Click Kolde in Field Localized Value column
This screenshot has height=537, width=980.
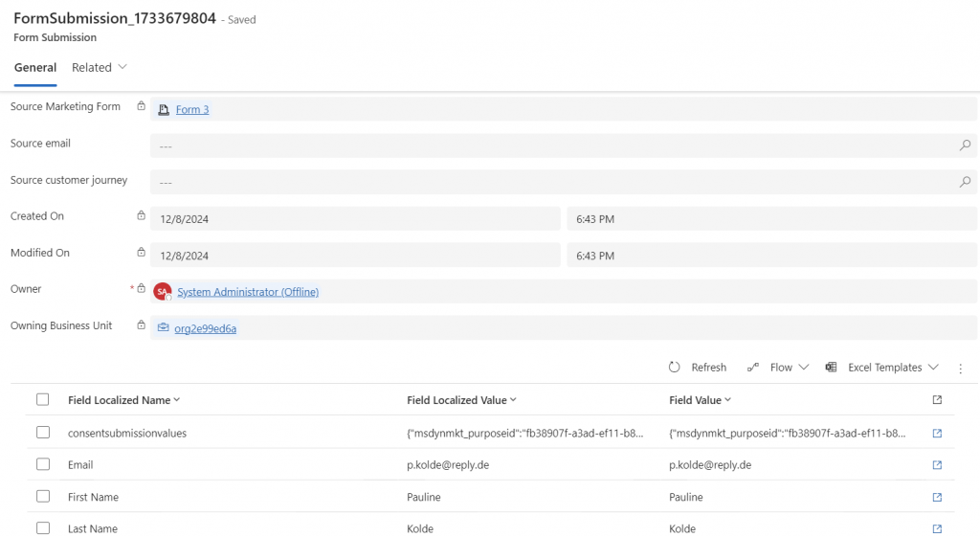[419, 529]
